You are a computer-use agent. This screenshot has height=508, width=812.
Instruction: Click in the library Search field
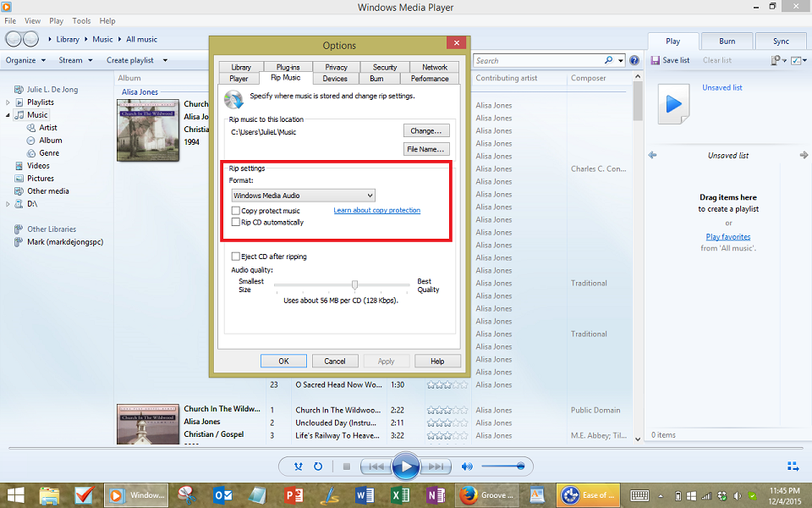pyautogui.click(x=538, y=61)
